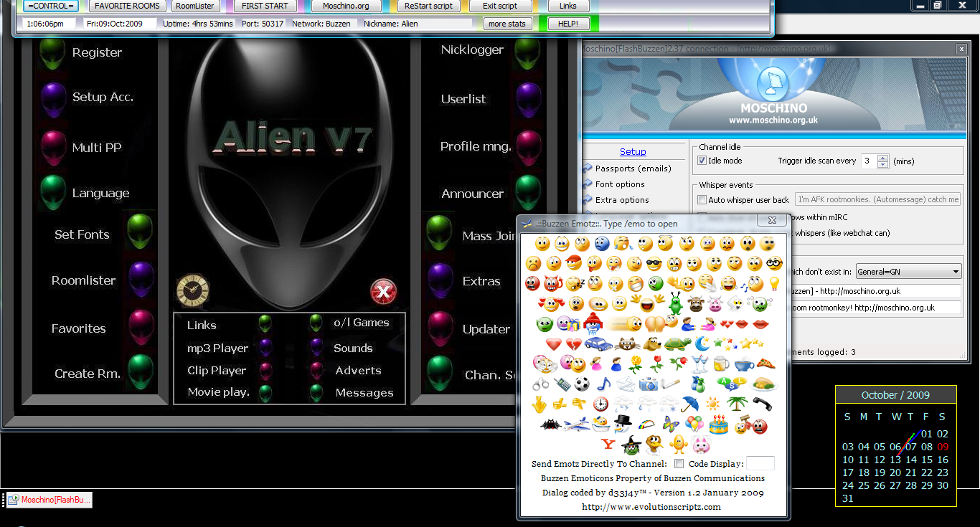Select the broken heart emoticon
Viewport: 980px width, 527px height.
(574, 344)
